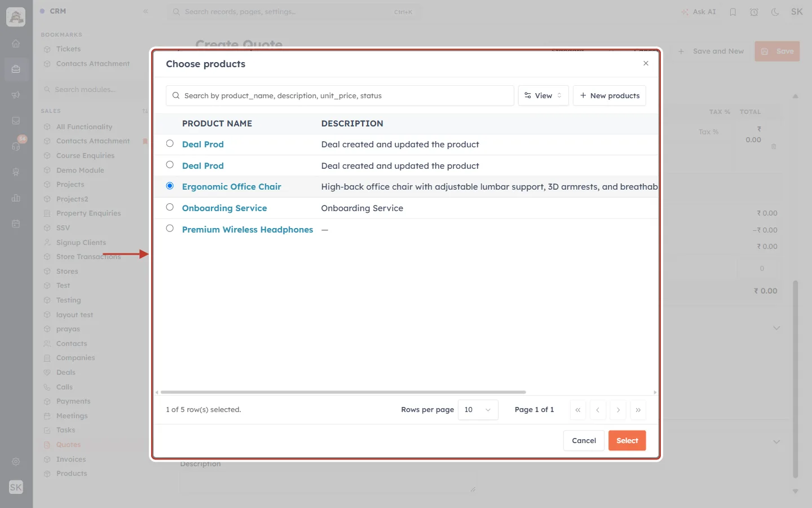Open the bar chart reports icon
Viewport: 812px width, 508px height.
pyautogui.click(x=16, y=198)
